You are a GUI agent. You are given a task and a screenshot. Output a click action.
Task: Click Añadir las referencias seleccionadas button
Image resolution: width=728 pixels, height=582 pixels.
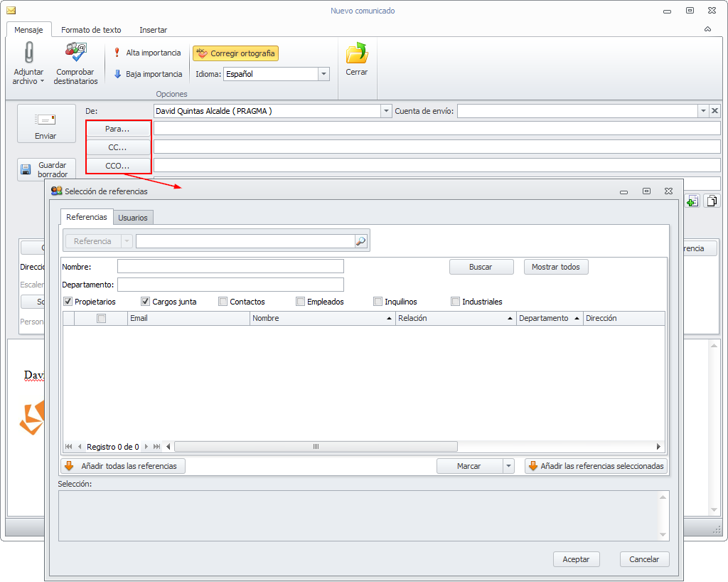point(596,466)
